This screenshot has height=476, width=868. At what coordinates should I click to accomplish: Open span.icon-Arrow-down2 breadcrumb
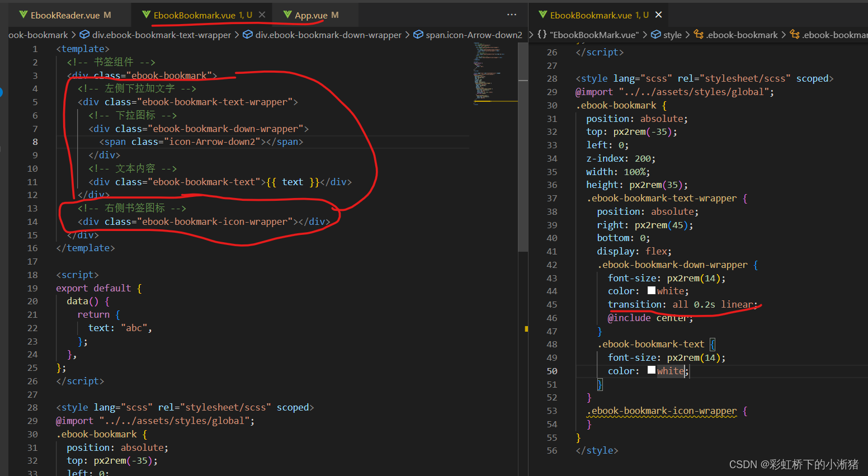(468, 35)
